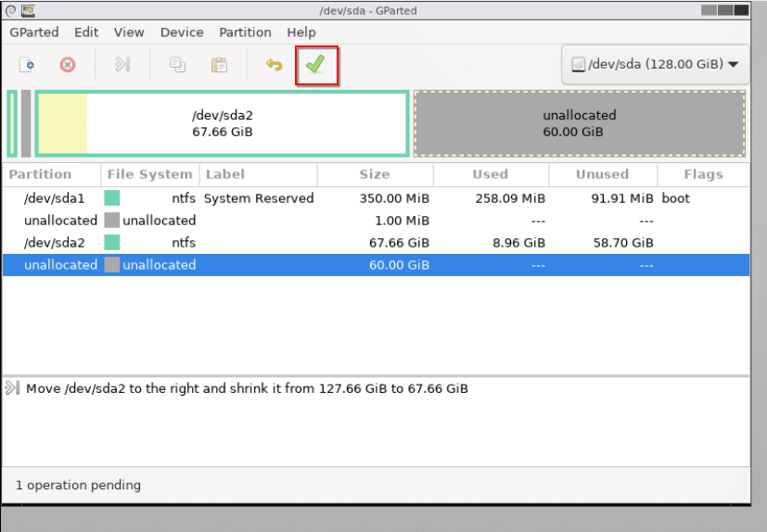Click the Size column header
767x532 pixels.
point(377,174)
